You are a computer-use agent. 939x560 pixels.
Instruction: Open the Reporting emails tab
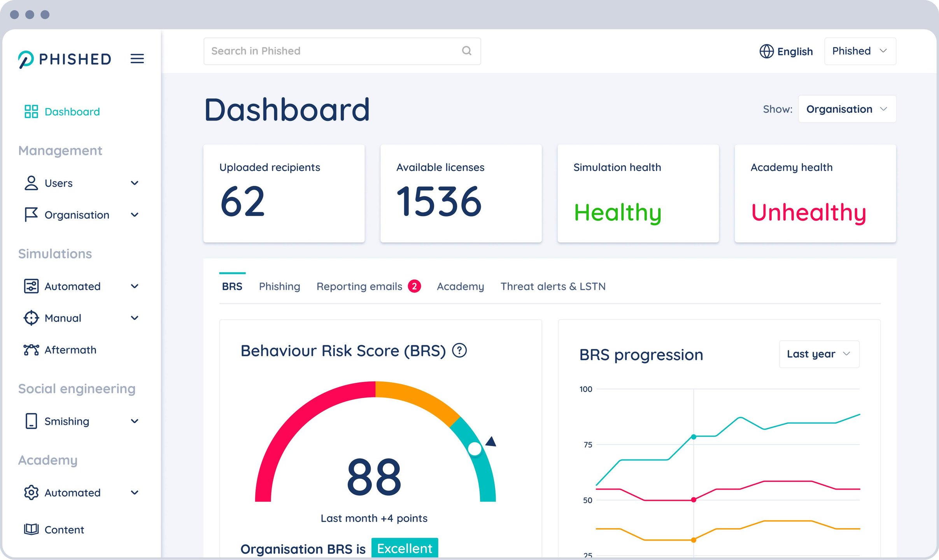(x=359, y=286)
